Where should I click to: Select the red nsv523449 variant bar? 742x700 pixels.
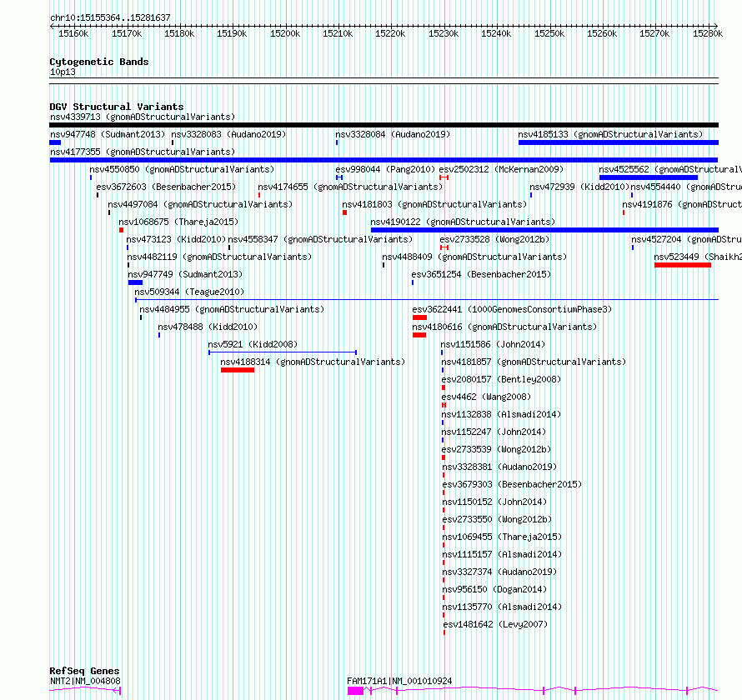pos(683,265)
